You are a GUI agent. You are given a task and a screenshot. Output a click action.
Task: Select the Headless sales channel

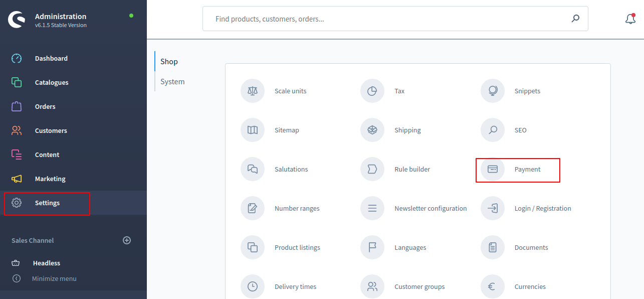pyautogui.click(x=47, y=263)
